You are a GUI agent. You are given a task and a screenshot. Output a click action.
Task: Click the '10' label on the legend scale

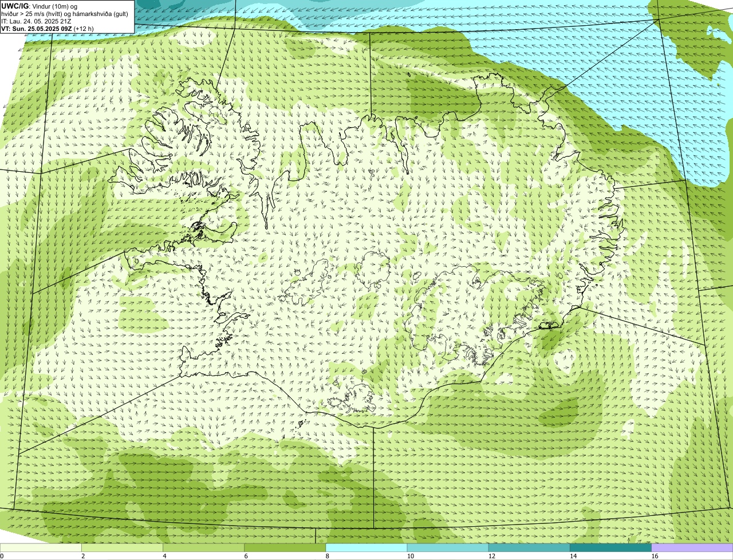click(411, 556)
